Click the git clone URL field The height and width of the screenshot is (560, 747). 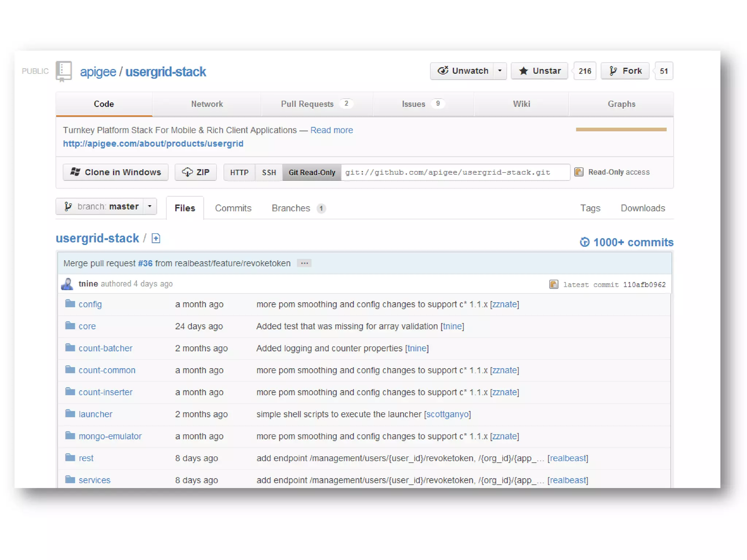coord(454,172)
